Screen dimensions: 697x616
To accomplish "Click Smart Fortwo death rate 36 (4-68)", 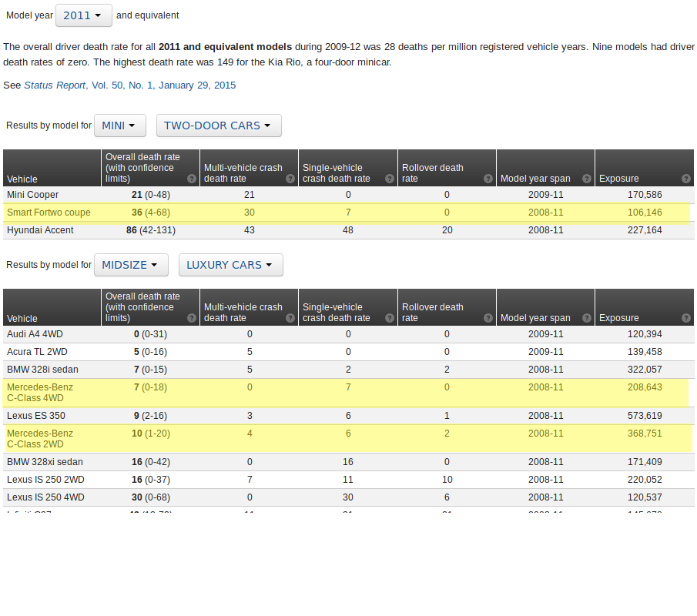I will click(x=151, y=213).
